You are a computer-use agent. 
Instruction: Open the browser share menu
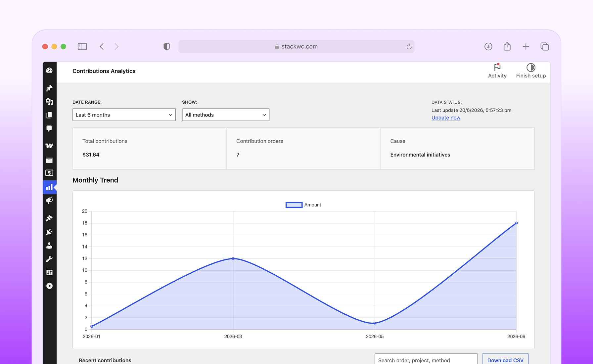point(507,46)
